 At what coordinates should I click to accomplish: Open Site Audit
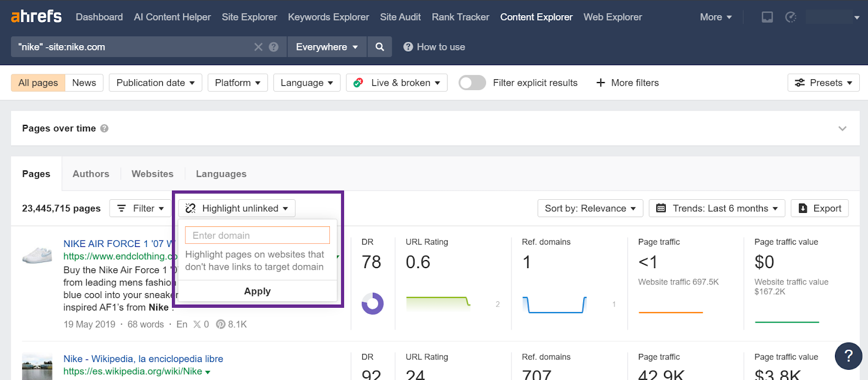[400, 17]
